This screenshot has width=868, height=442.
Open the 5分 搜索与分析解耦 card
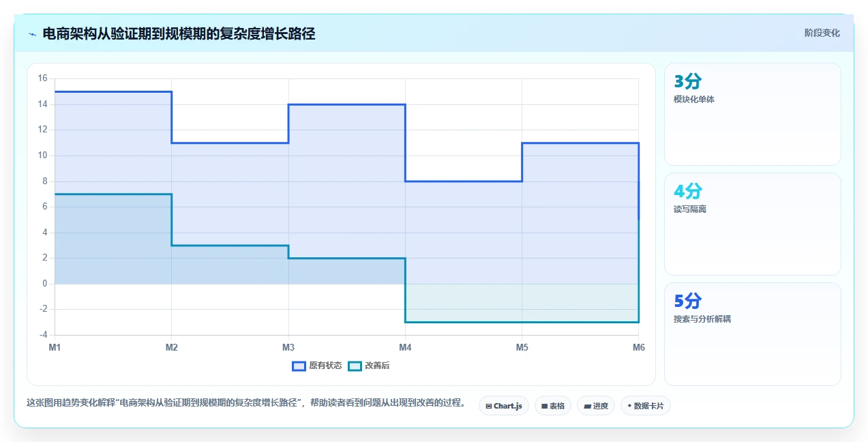click(752, 334)
